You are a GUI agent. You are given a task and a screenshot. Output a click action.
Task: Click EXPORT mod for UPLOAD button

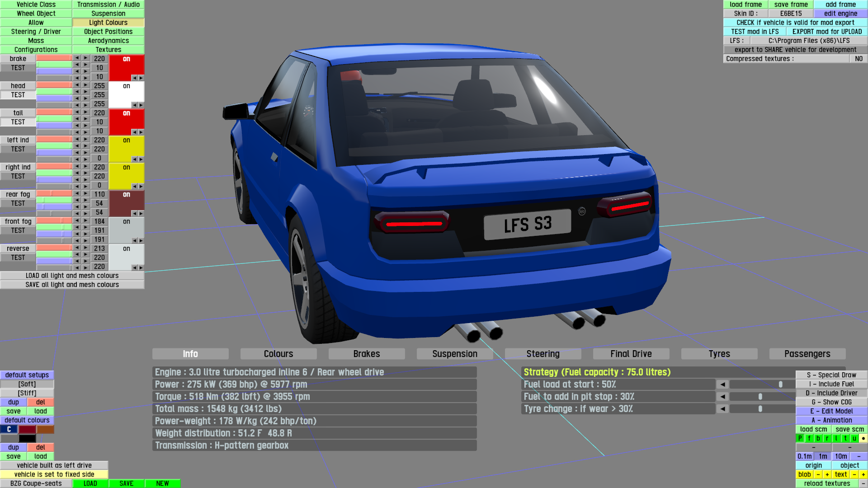click(x=827, y=32)
